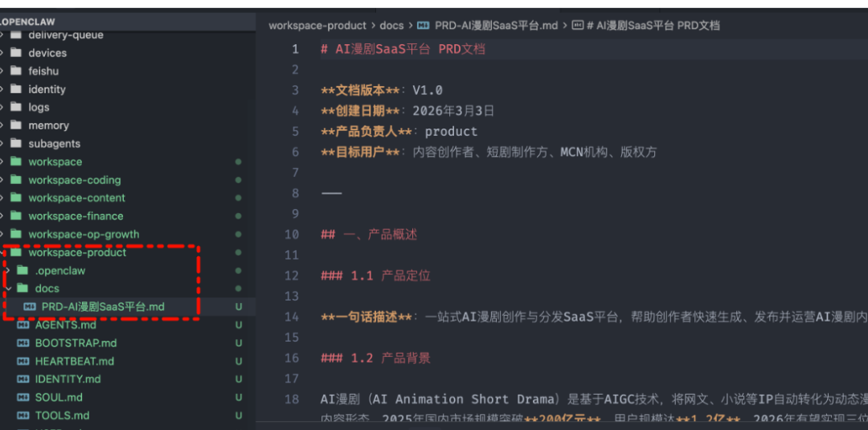Screen dimensions: 868x430
Task: Click the 产品负责人 product line
Action: [x=399, y=131]
